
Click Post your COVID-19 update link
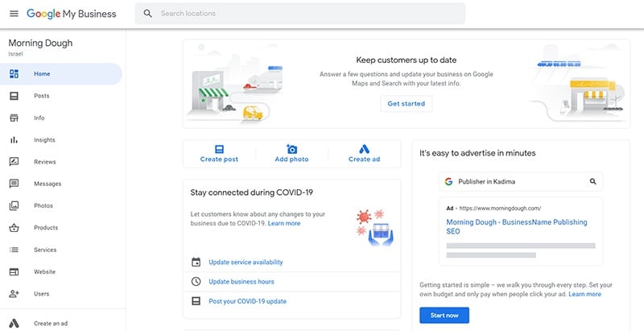[248, 301]
